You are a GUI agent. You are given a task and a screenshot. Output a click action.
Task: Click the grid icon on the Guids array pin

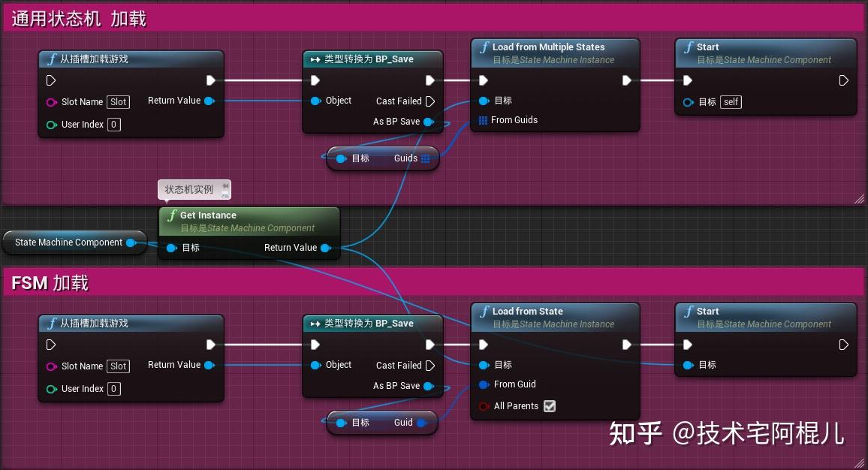point(426,158)
